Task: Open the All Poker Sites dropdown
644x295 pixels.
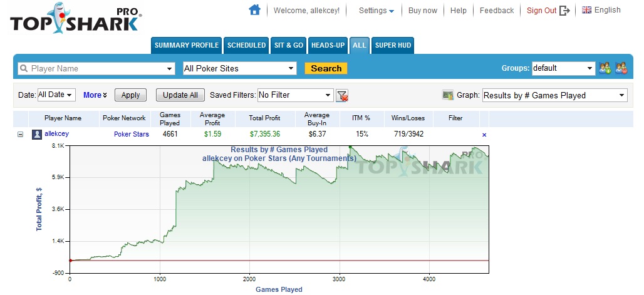Action: [239, 68]
